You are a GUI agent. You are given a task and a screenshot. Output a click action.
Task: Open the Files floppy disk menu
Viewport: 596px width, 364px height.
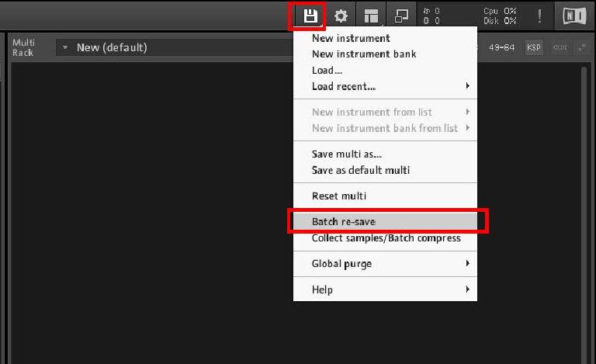pos(310,16)
